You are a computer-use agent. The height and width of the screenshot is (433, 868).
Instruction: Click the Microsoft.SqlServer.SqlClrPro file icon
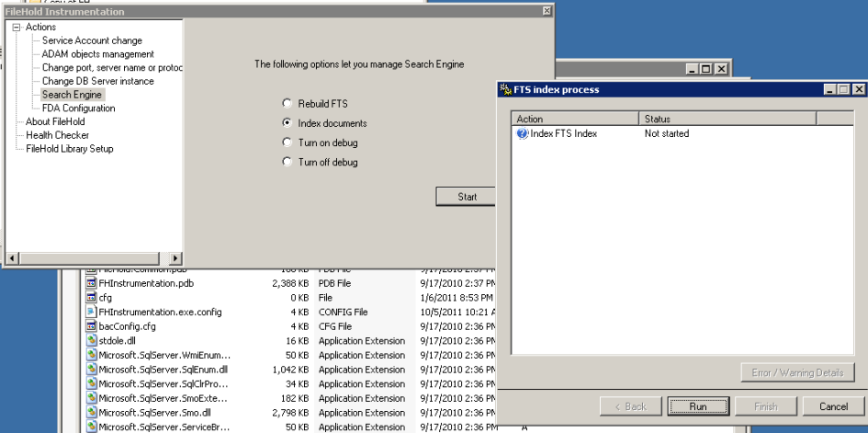click(x=92, y=383)
